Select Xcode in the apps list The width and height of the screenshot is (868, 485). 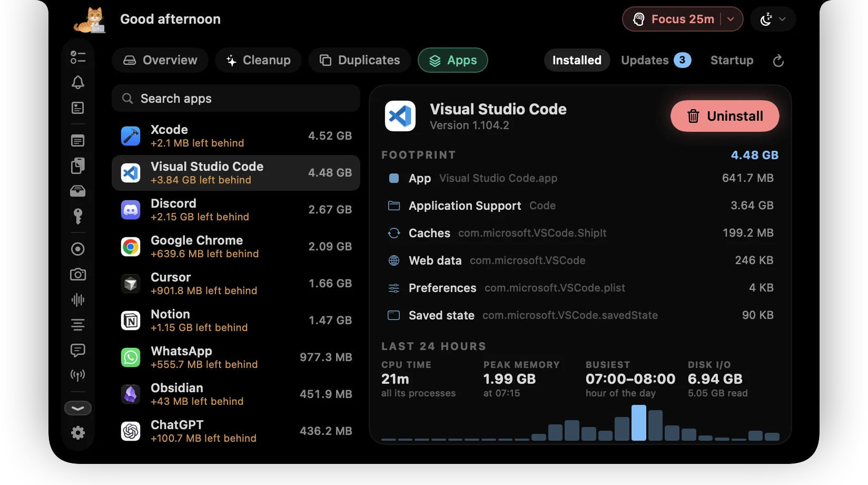point(236,136)
